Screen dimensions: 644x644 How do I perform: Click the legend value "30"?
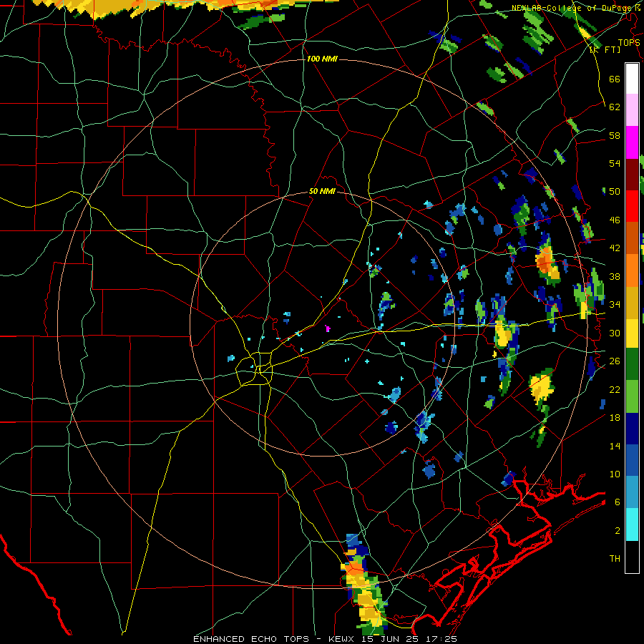[615, 333]
